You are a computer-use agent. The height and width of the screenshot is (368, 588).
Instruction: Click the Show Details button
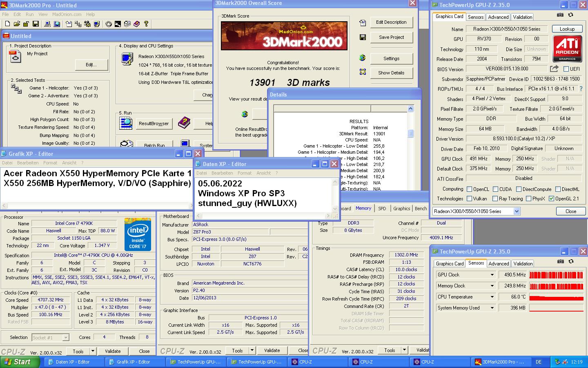[x=391, y=73]
